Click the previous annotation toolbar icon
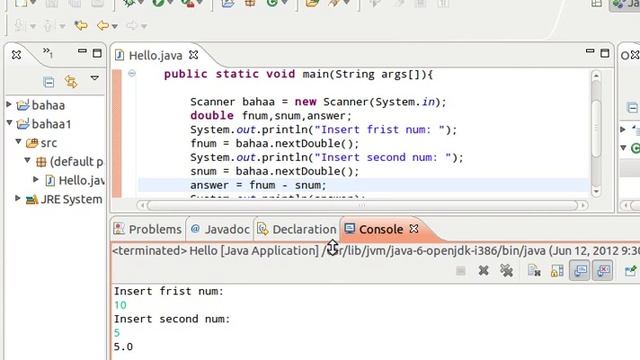The height and width of the screenshot is (360, 640). (x=48, y=26)
